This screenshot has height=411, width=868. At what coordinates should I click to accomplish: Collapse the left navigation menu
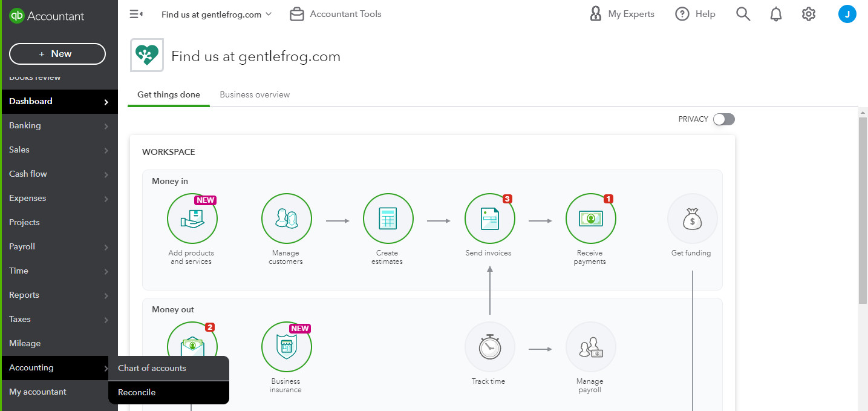point(136,14)
